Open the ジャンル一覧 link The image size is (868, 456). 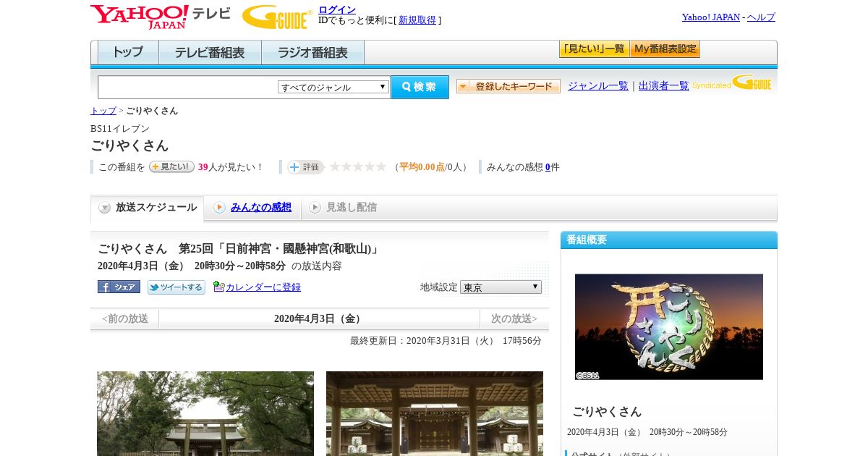598,86
